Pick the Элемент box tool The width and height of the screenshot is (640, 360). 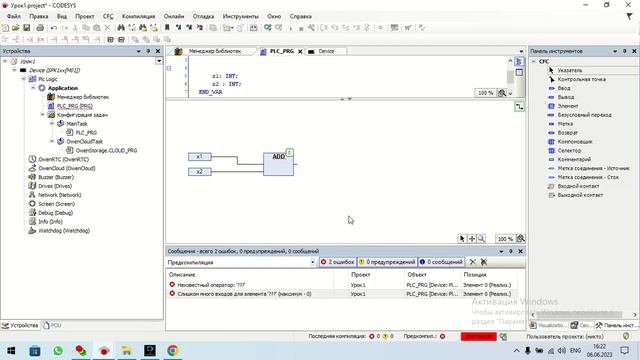(x=568, y=106)
